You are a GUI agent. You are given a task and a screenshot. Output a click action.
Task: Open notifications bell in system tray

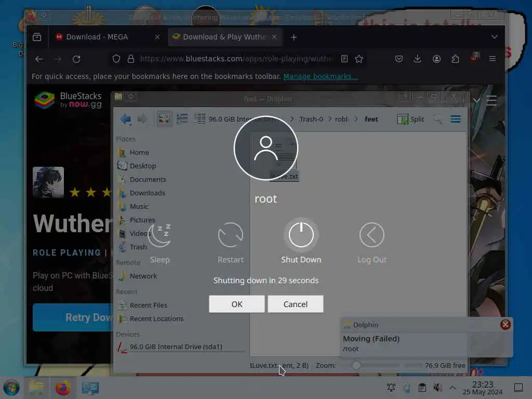pyautogui.click(x=391, y=388)
